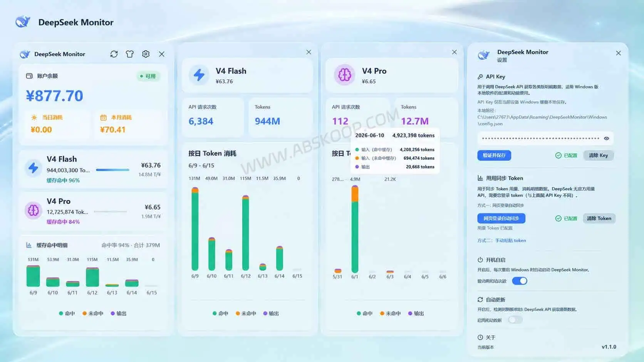Click the calendar icon beside monthly consumption
Image resolution: width=644 pixels, height=362 pixels.
[103, 117]
